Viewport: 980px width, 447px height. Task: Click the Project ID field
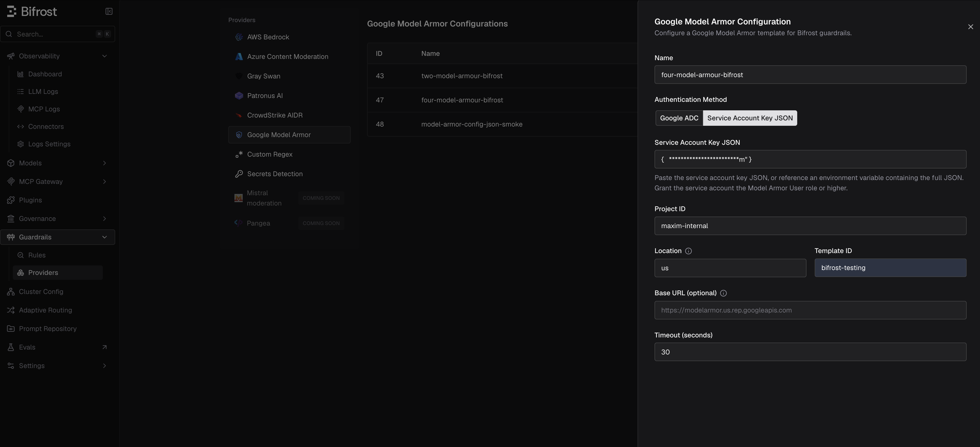point(810,226)
